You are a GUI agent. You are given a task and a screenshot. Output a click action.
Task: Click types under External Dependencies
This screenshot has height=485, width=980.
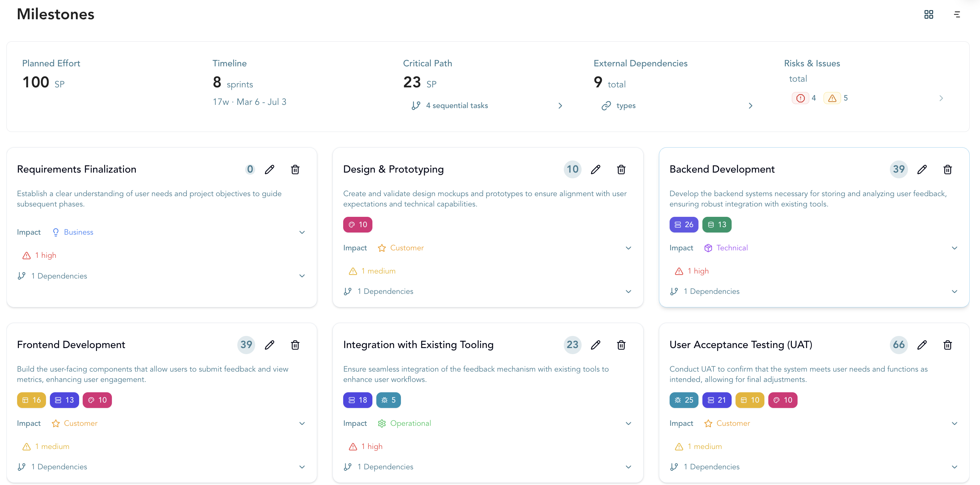(626, 106)
